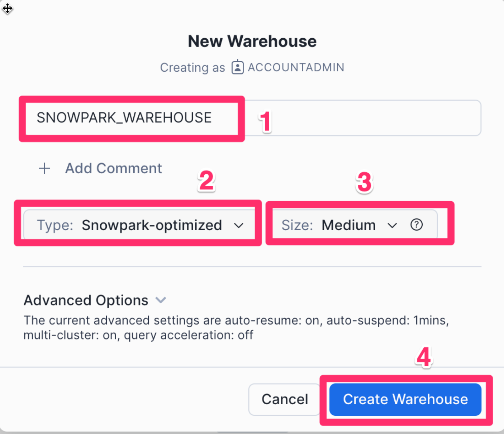
Task: Click the red annotation number 2
Action: (x=206, y=181)
